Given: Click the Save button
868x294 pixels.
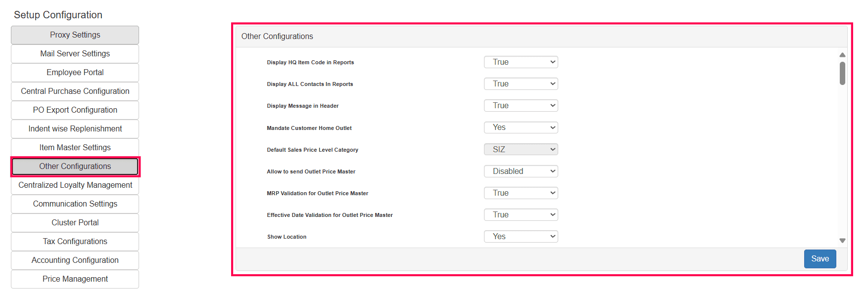Looking at the screenshot, I should (x=820, y=259).
